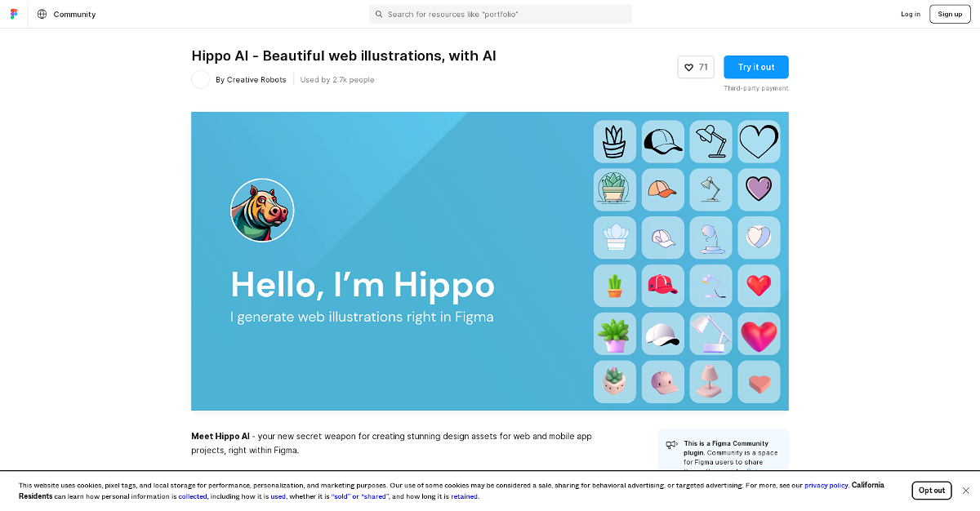This screenshot has height=511, width=980.
Task: Click the Creative Robots avatar
Action: coord(201,79)
